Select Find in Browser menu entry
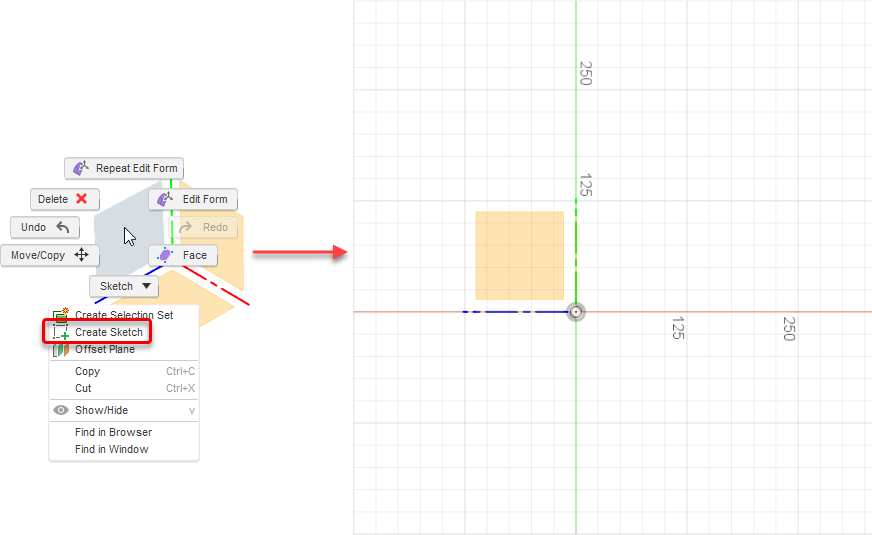This screenshot has width=872, height=535. click(124, 432)
